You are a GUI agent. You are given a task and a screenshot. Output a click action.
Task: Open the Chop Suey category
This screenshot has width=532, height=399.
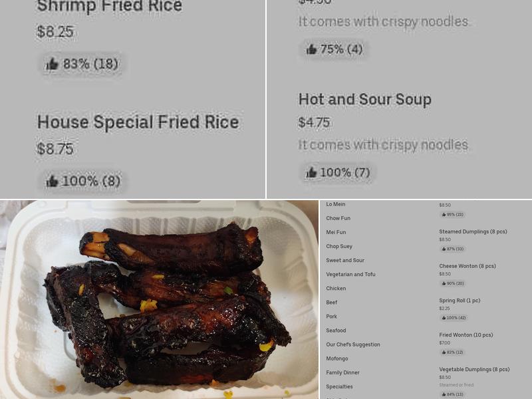[339, 246]
